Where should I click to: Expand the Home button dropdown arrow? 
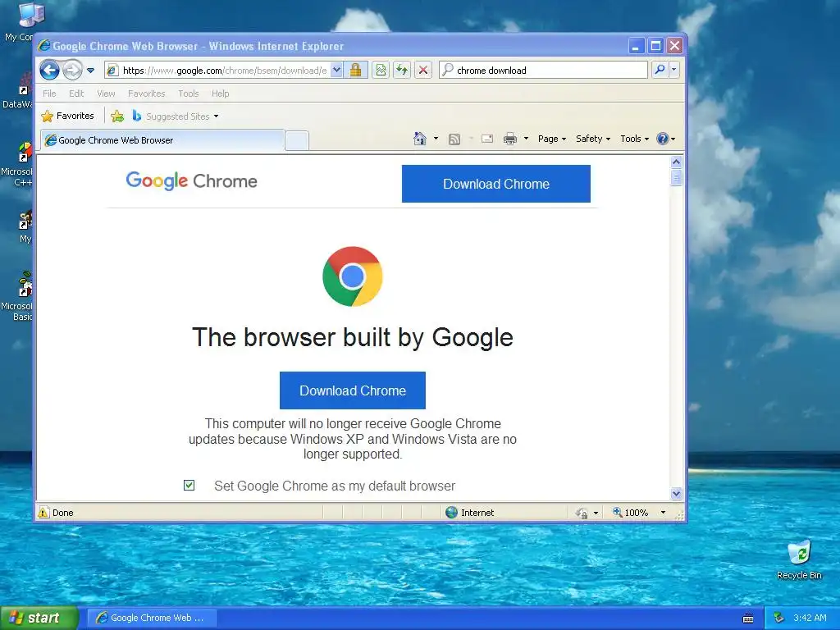point(436,139)
